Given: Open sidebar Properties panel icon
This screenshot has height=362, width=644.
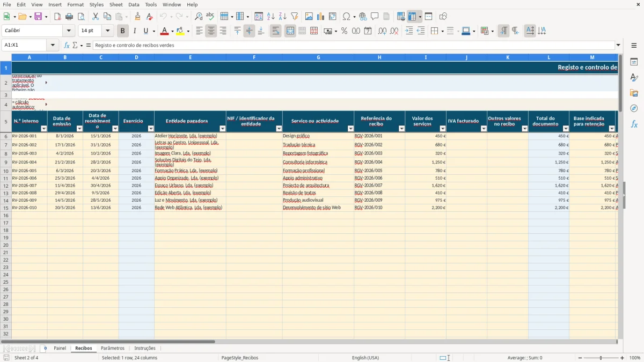Looking at the screenshot, I should pos(634,62).
